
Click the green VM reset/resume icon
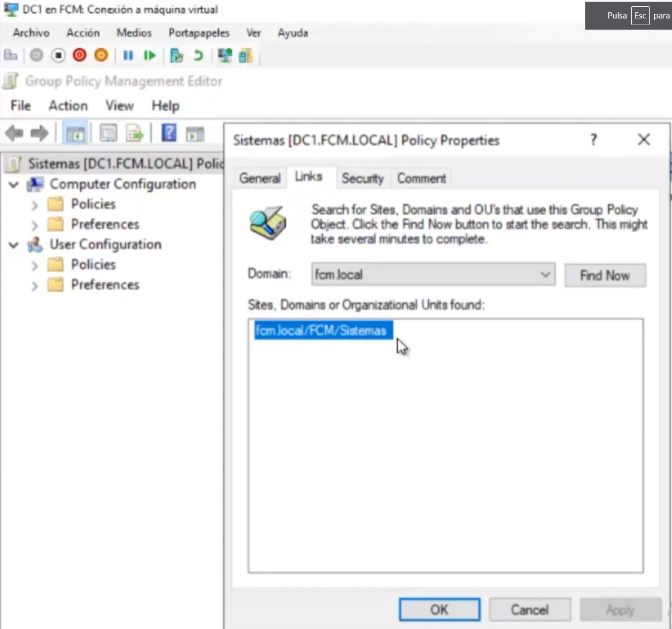(x=149, y=55)
